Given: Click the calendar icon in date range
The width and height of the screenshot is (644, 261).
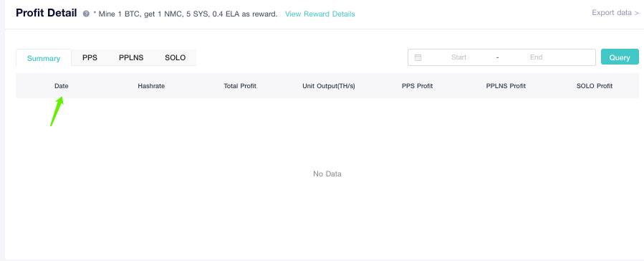Looking at the screenshot, I should pyautogui.click(x=418, y=57).
